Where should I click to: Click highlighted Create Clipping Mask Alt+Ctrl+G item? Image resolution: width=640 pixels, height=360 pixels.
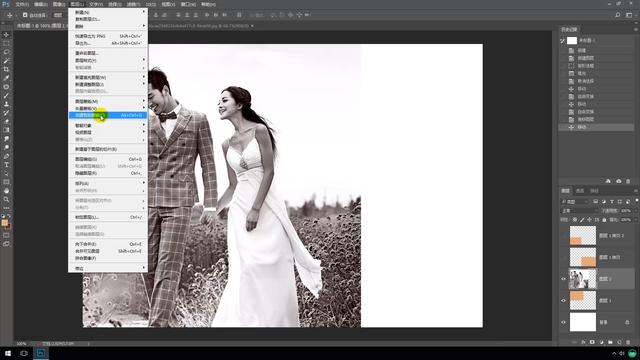click(x=108, y=116)
